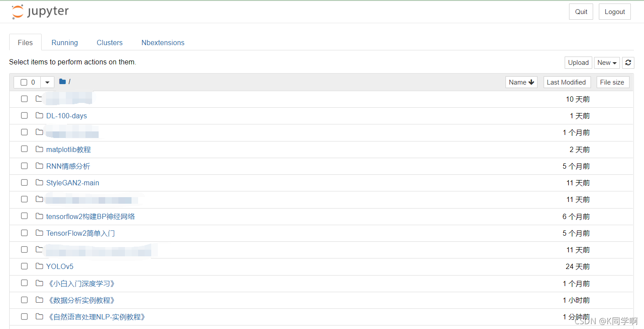Click folder icon of RNN情感分析

[x=39, y=166]
